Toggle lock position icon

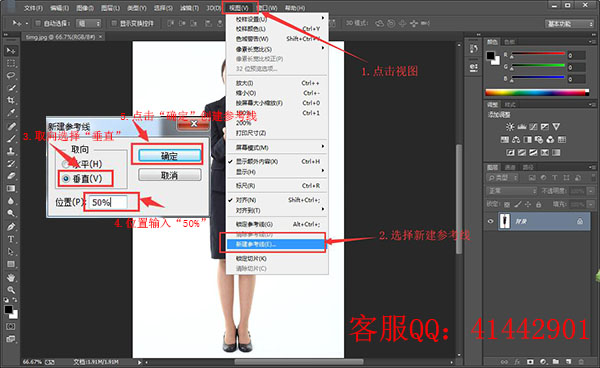click(528, 205)
